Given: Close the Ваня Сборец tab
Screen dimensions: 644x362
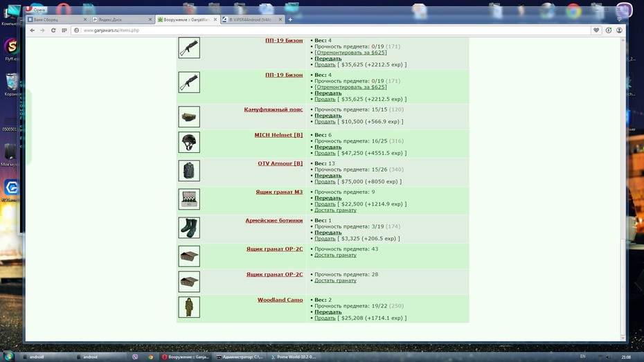Looking at the screenshot, I should pos(85,19).
